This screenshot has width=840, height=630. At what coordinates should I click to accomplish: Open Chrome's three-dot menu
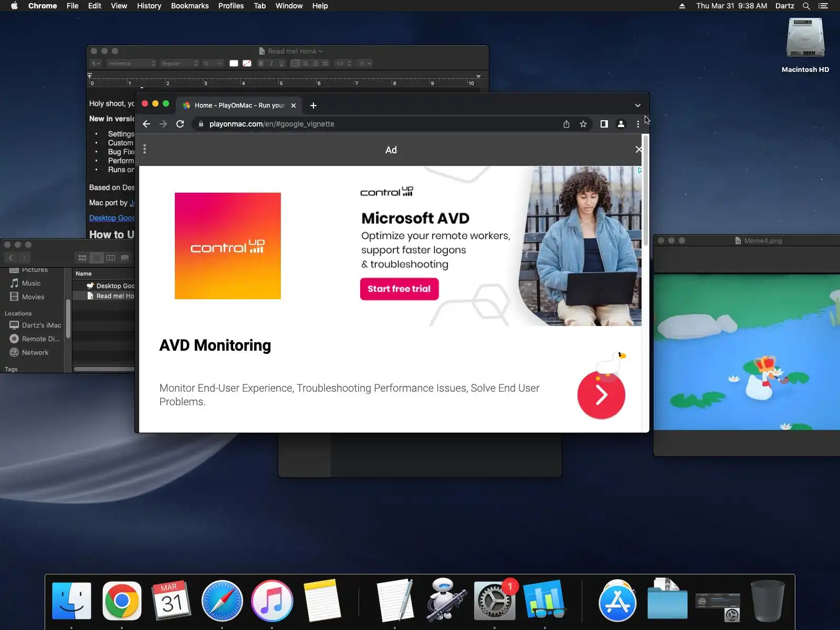pyautogui.click(x=638, y=124)
